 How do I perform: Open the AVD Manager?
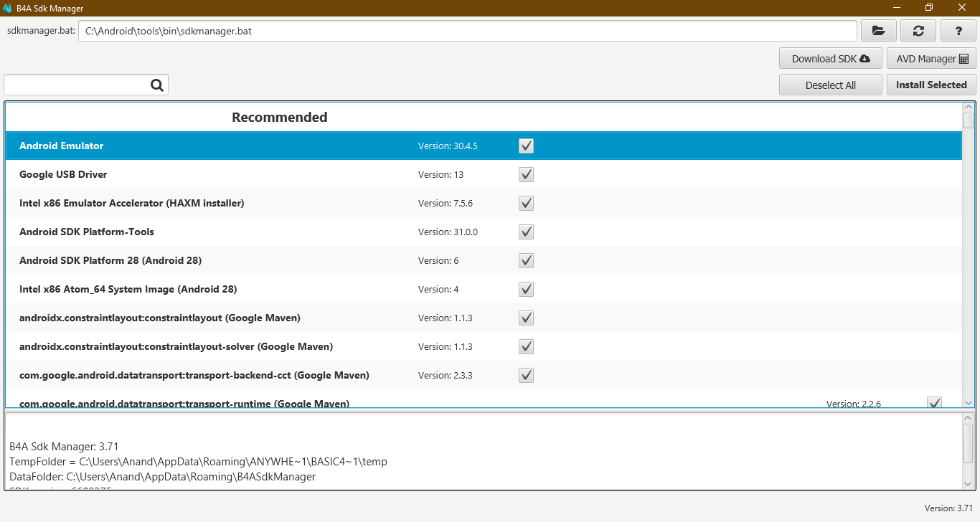coord(931,59)
